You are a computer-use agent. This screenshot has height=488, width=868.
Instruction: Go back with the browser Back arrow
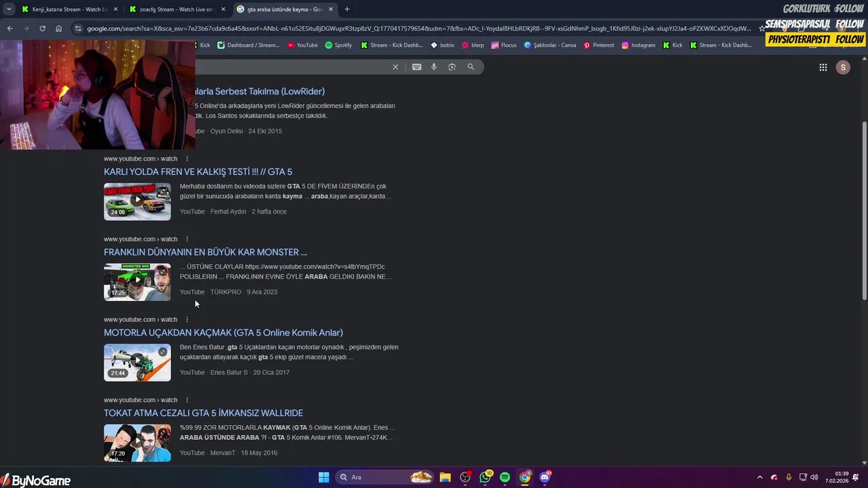point(9,28)
